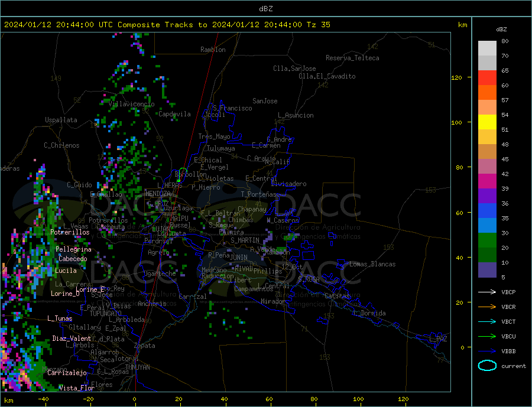Click the Ramblon label
532x407 pixels.
pyautogui.click(x=213, y=50)
